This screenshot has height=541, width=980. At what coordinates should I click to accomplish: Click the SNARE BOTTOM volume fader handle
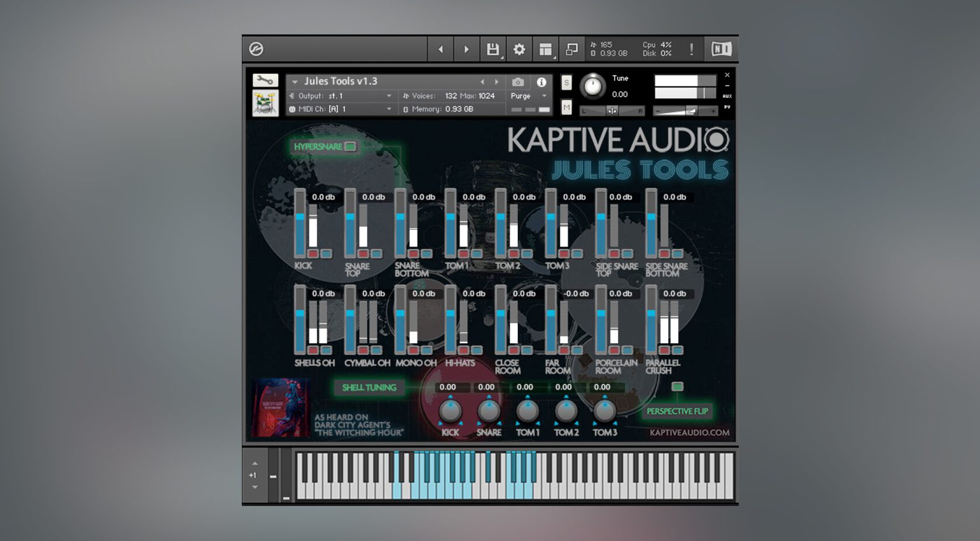(400, 216)
